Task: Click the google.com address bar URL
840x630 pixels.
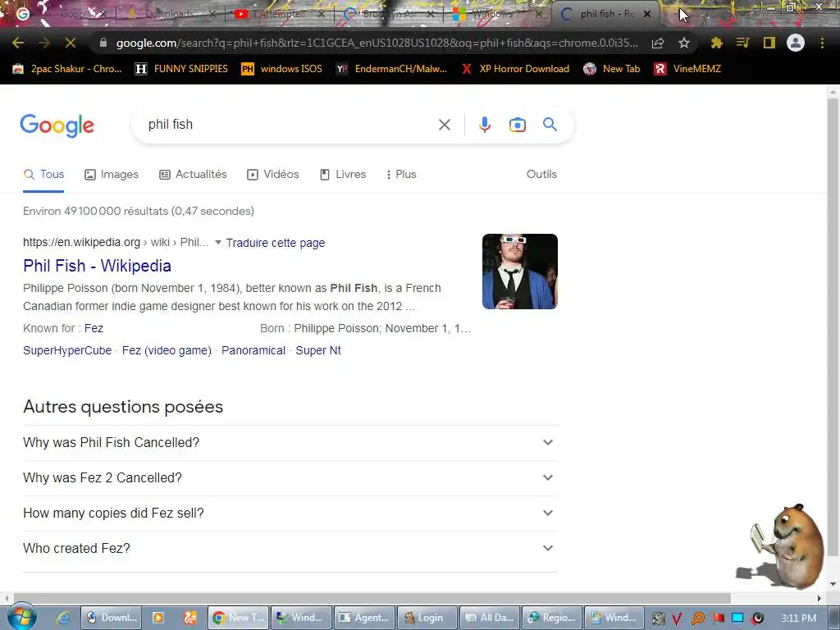Action: coord(377,43)
